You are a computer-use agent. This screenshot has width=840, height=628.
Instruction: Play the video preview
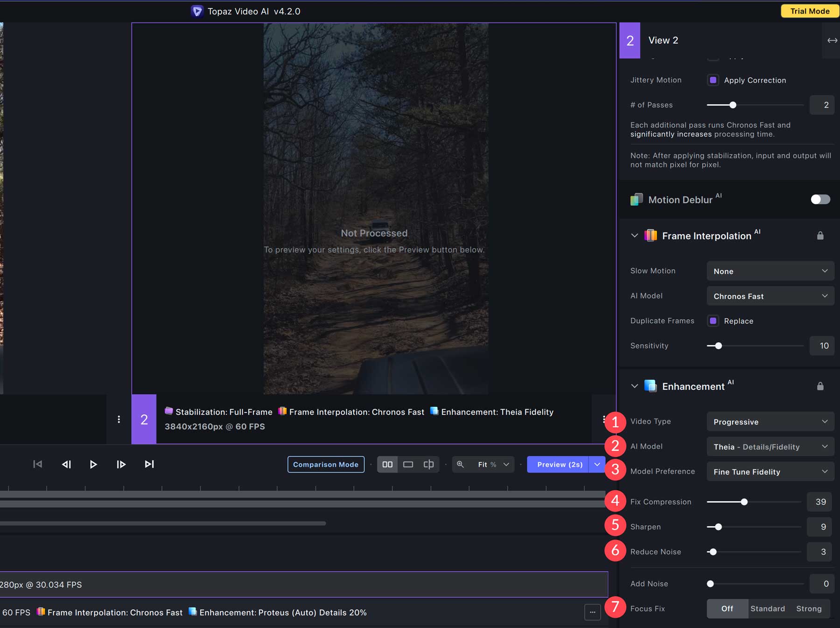click(93, 464)
